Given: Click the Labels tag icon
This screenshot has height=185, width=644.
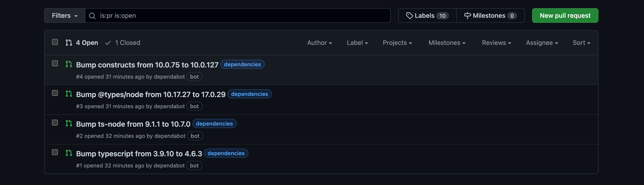Looking at the screenshot, I should click(x=409, y=16).
